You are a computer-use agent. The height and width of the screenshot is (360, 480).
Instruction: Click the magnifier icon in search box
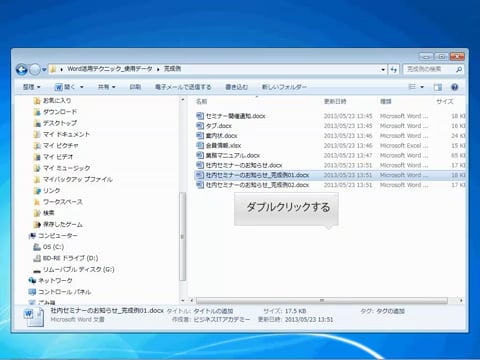[x=459, y=69]
